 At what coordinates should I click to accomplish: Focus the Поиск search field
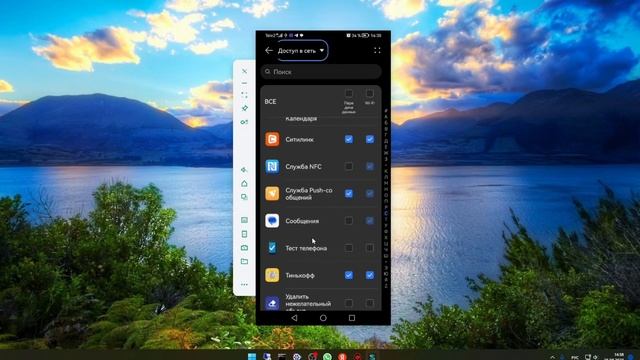[321, 72]
